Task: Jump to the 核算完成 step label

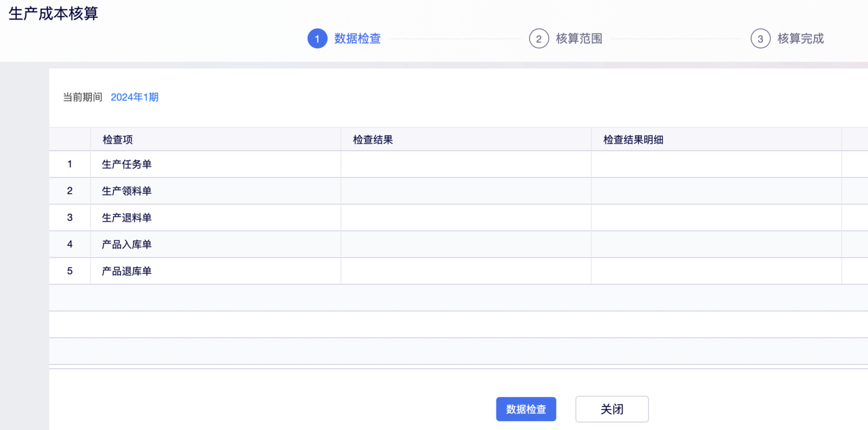Action: [801, 39]
